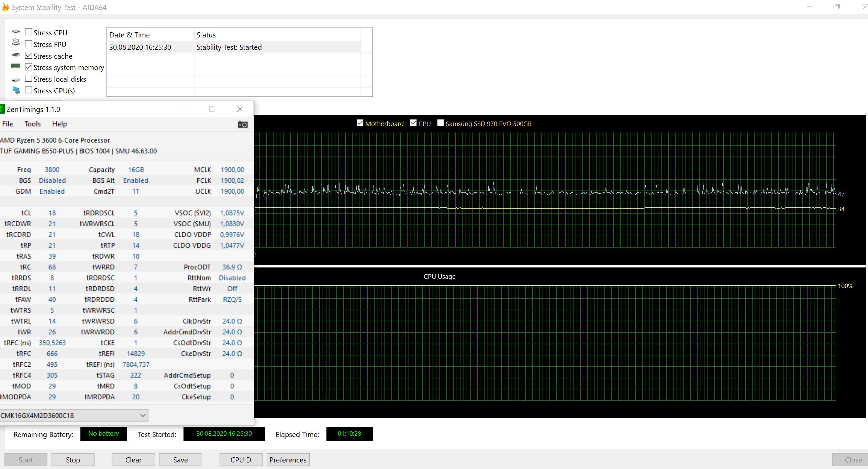Click the Stress cache chip icon
Viewport: 868px width, 469px height.
(x=15, y=55)
